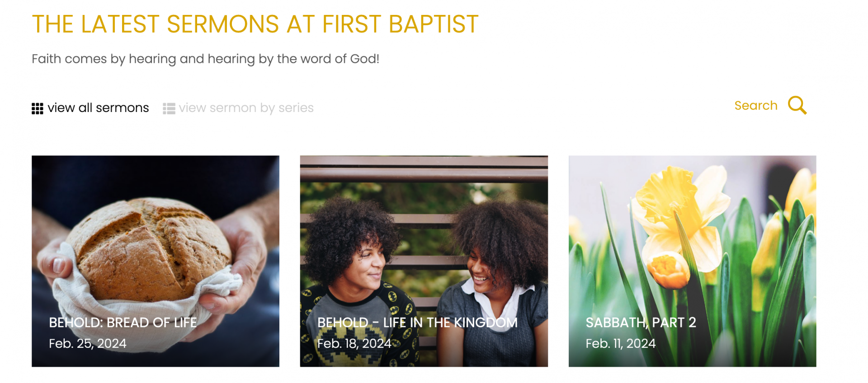Open search using the magnifying glass icon
Screen dimensions: 868x383
click(797, 105)
